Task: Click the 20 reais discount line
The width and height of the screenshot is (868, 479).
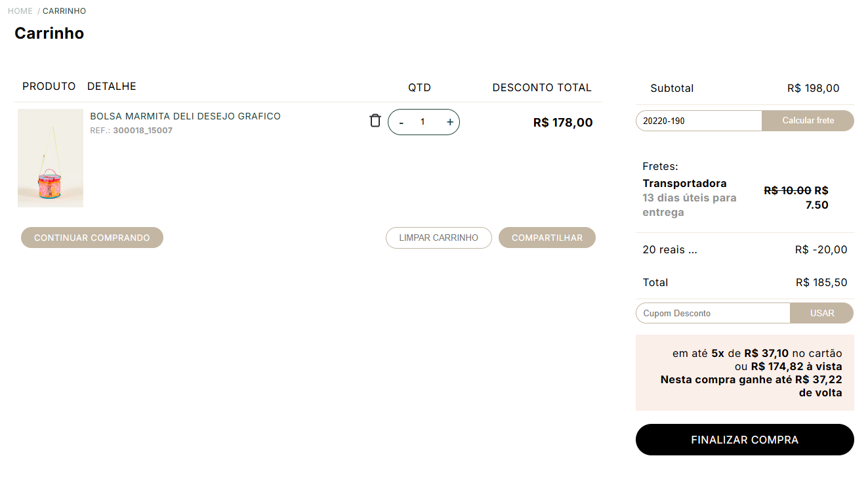Action: 745,250
